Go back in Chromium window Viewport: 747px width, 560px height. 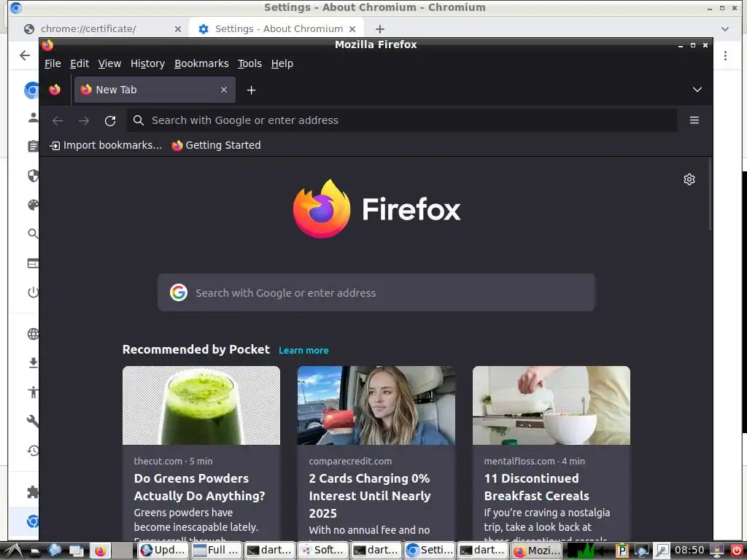[25, 55]
